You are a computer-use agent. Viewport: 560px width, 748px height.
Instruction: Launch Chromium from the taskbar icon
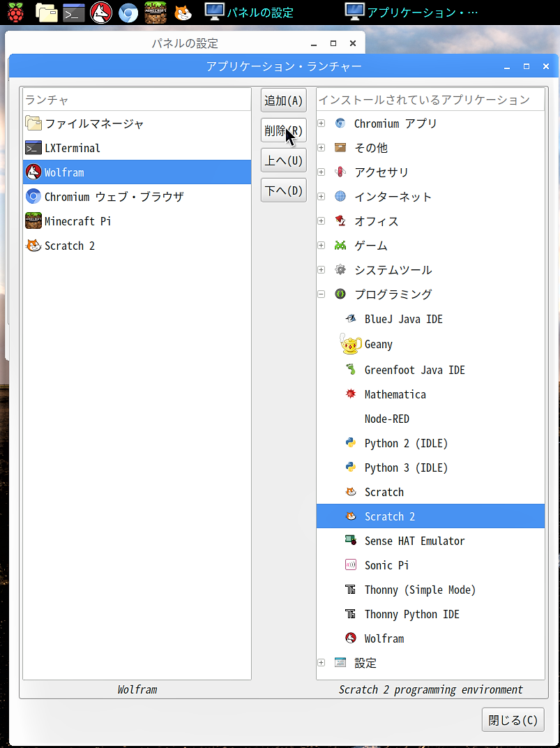128,13
